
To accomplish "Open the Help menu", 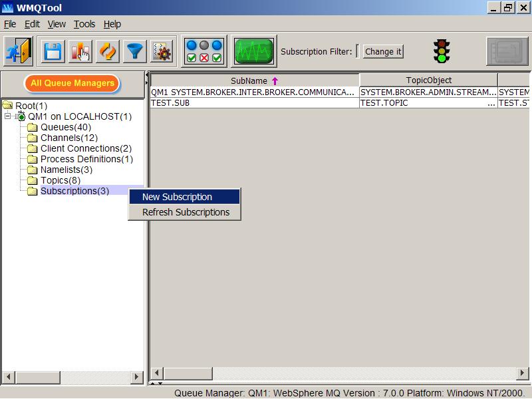I will pos(112,24).
